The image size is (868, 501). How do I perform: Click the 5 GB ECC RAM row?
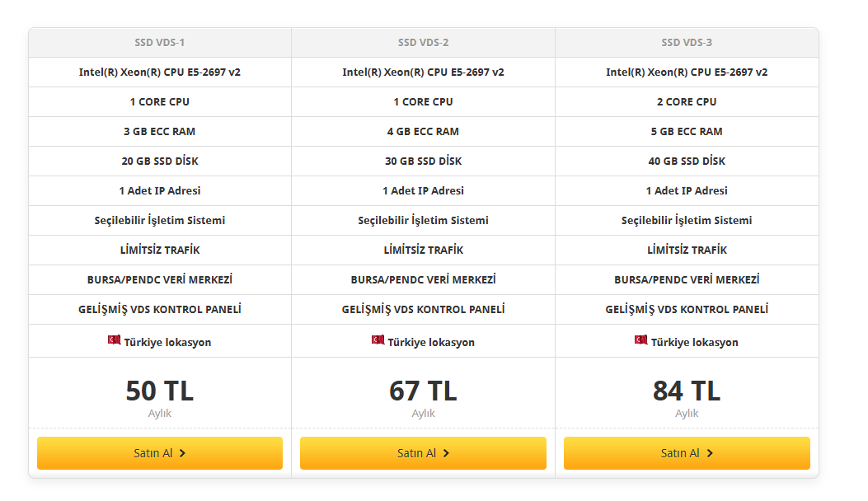pyautogui.click(x=687, y=132)
